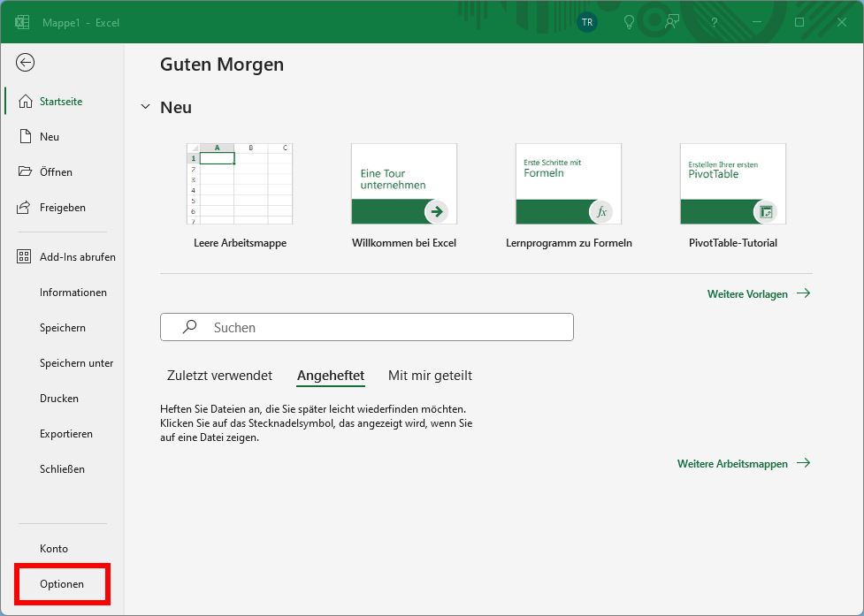Collapse the Neu section chevron
Image resolution: width=864 pixels, height=616 pixels.
(145, 107)
